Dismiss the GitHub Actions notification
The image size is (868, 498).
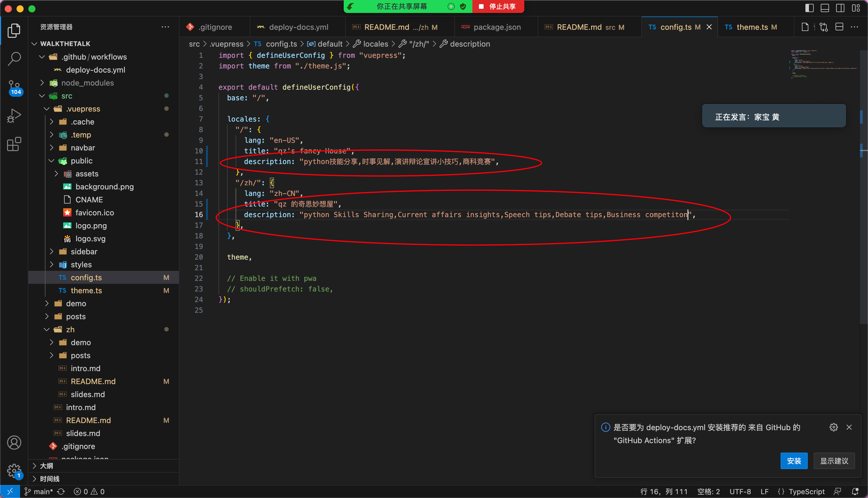tap(849, 427)
